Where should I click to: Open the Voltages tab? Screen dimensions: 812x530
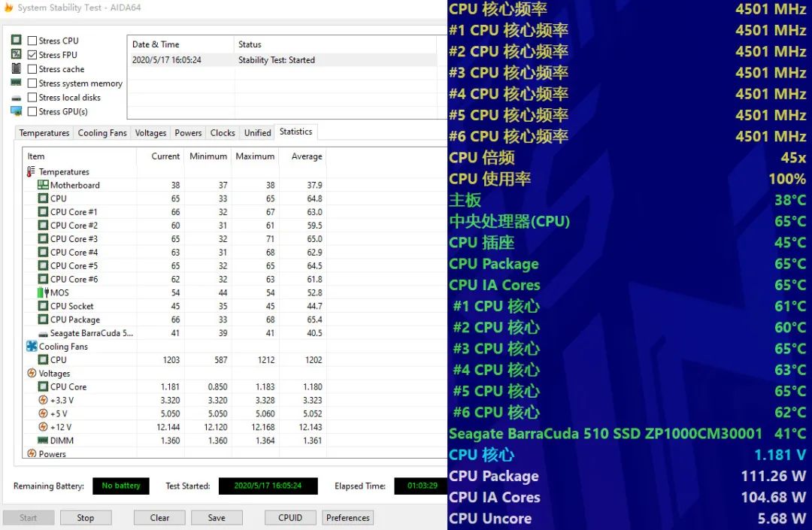(x=150, y=133)
